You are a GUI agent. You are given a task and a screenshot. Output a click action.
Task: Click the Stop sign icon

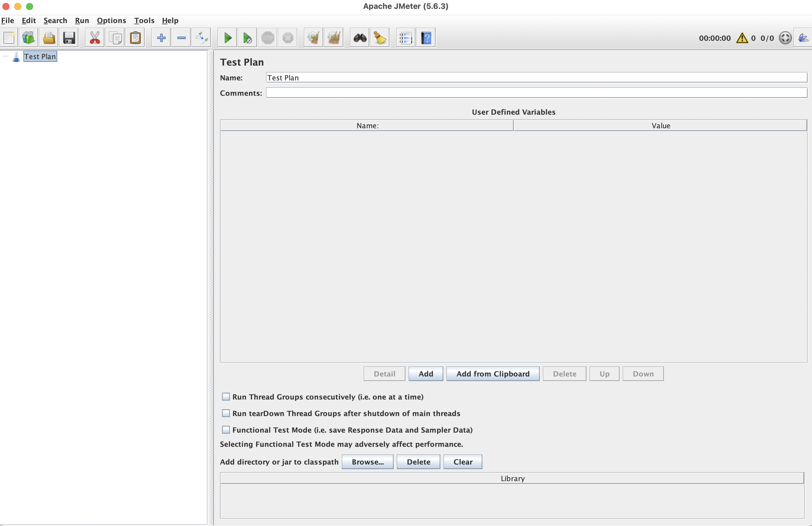coord(268,38)
